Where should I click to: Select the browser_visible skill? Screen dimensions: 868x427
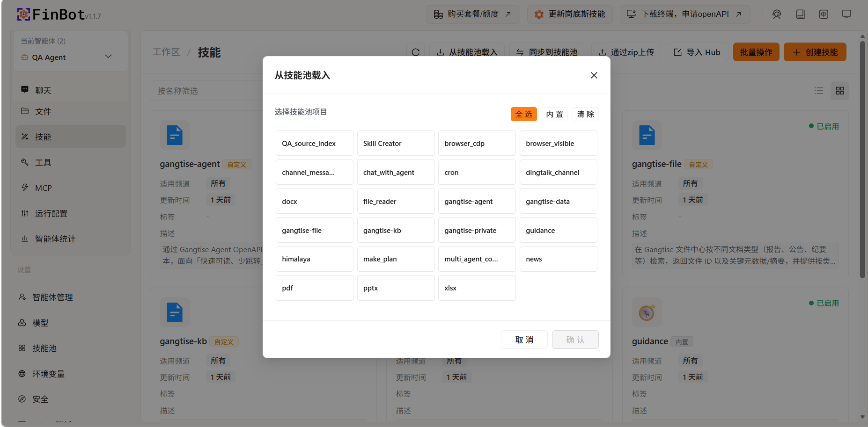(x=559, y=143)
